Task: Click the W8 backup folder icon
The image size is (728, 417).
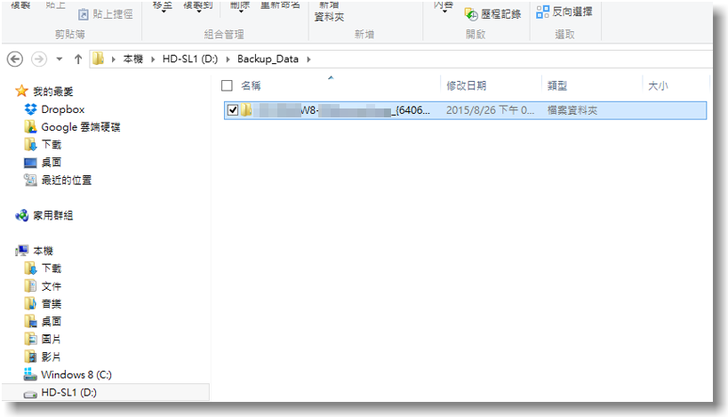Action: [247, 110]
